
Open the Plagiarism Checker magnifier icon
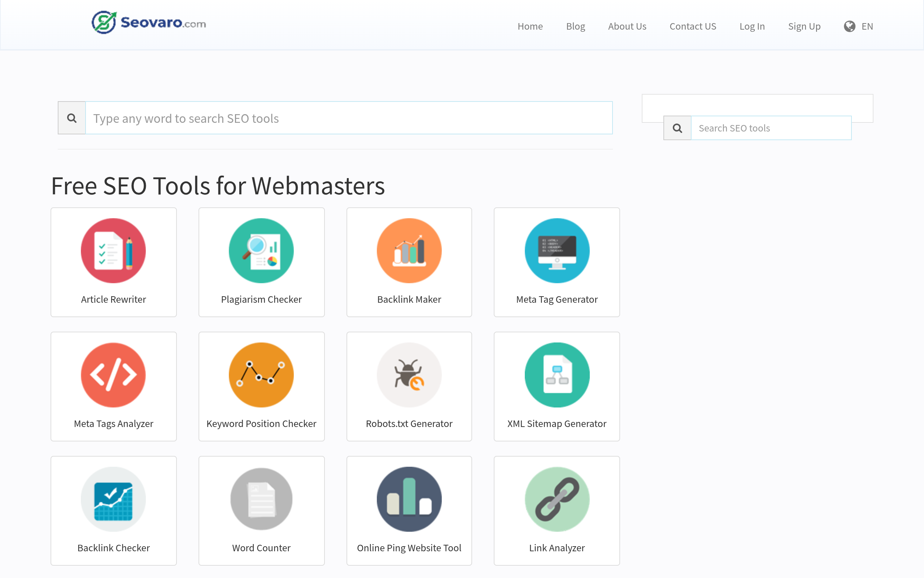click(x=261, y=251)
